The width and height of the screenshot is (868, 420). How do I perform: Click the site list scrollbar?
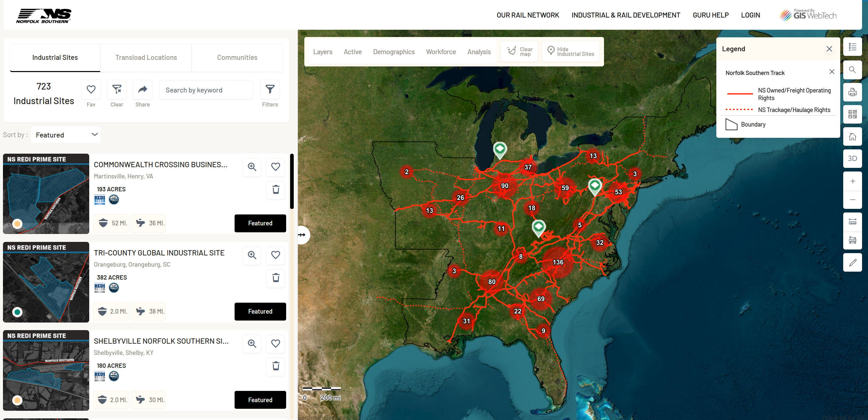pos(292,181)
